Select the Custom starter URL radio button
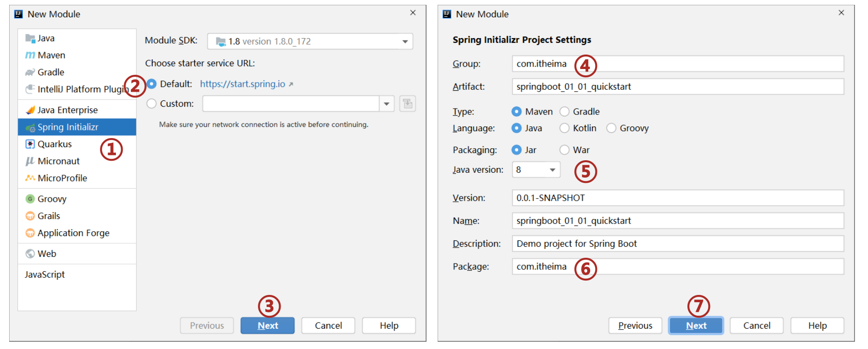The width and height of the screenshot is (868, 349). click(x=152, y=104)
